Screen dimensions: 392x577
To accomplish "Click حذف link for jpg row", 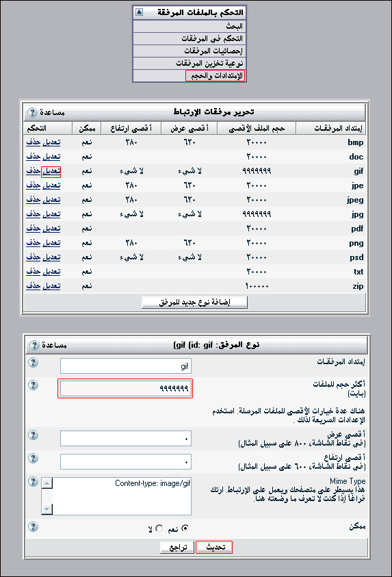I will click(33, 214).
